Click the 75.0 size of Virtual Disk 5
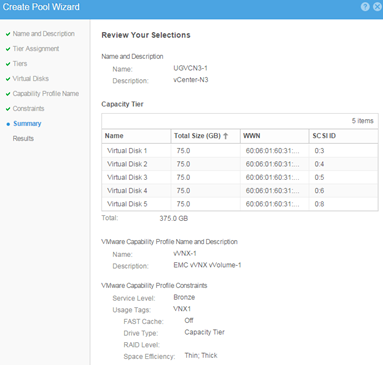 183,204
